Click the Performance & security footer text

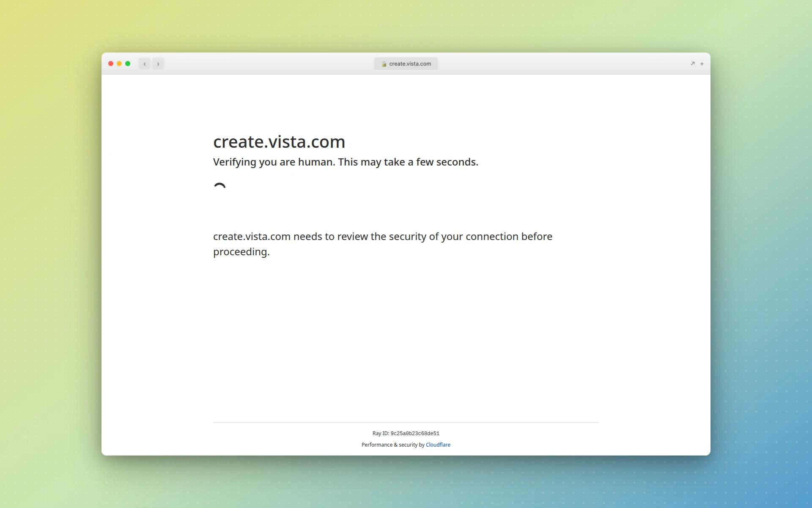pyautogui.click(x=392, y=444)
